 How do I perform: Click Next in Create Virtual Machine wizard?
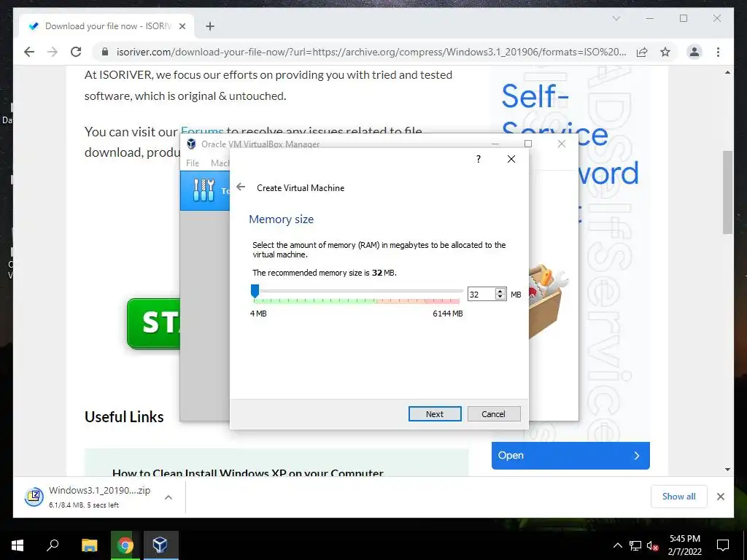tap(435, 414)
